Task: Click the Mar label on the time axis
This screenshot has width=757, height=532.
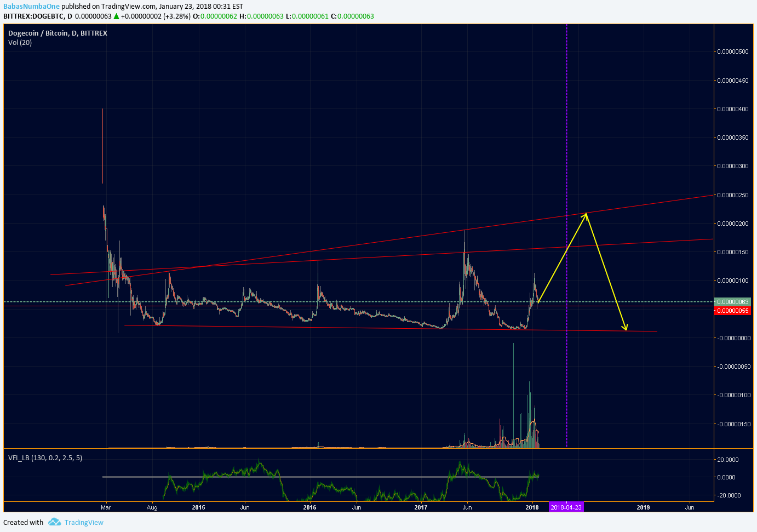Action: click(x=106, y=507)
